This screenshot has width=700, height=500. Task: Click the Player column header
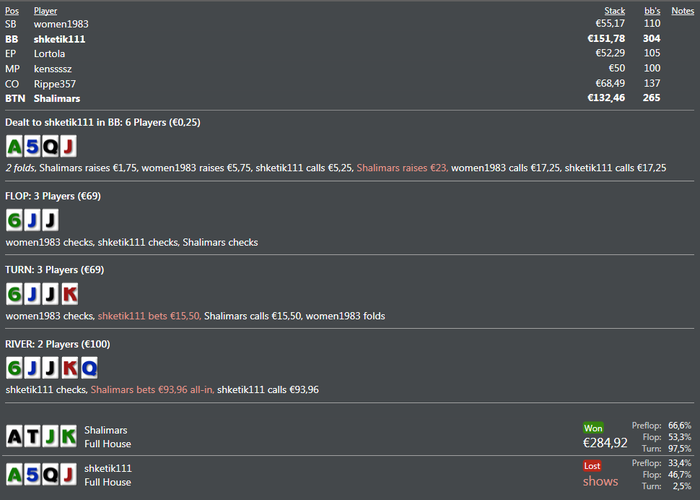coord(45,11)
